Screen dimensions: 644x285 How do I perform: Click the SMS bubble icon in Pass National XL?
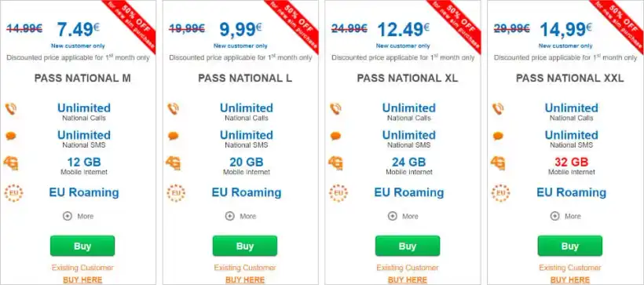tap(335, 136)
